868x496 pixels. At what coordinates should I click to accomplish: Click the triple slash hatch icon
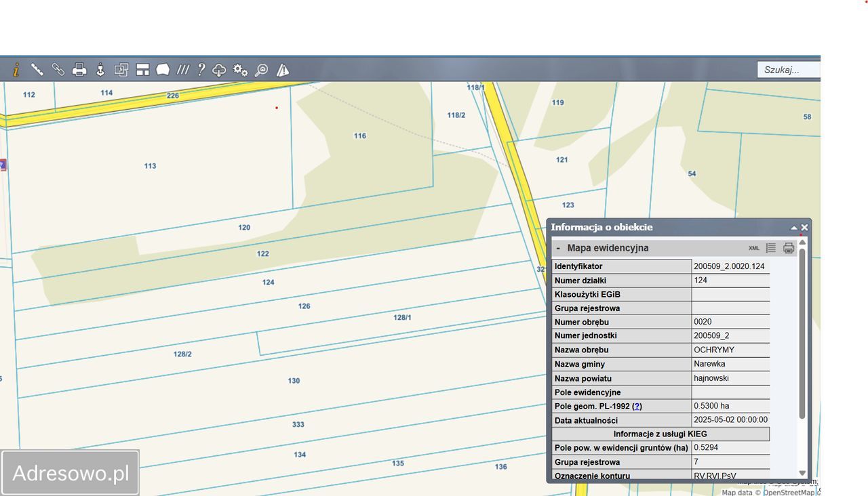click(x=183, y=70)
